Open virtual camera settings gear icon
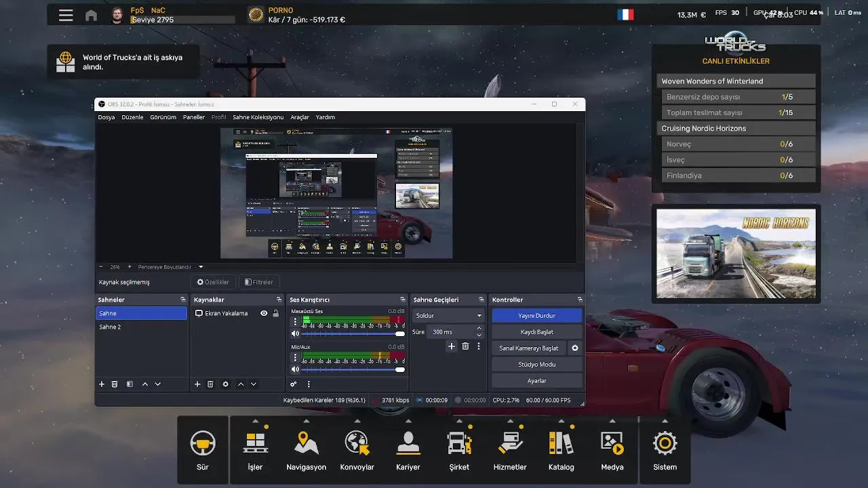 point(575,348)
